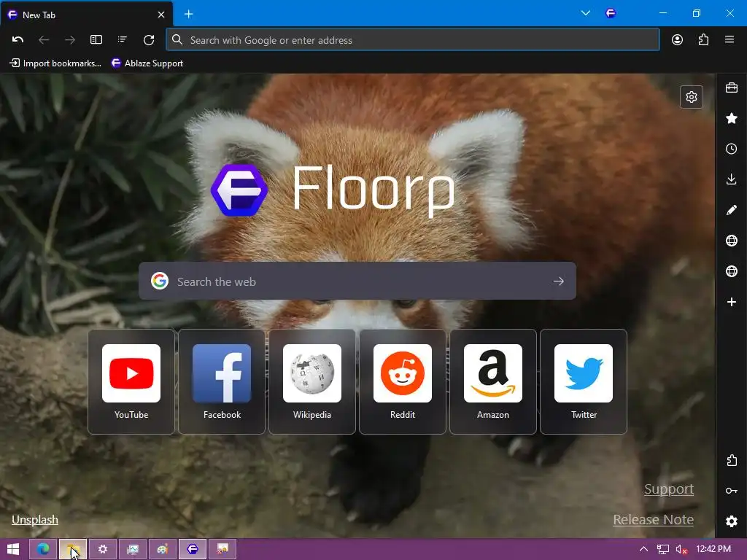The height and width of the screenshot is (560, 747).
Task: Open the Windows Start menu
Action: click(13, 550)
